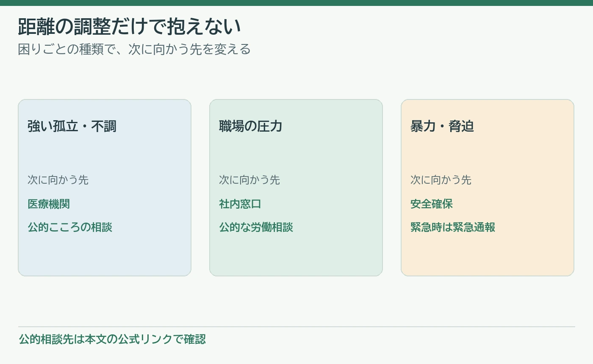Click the "社内窓口" text

click(x=240, y=204)
